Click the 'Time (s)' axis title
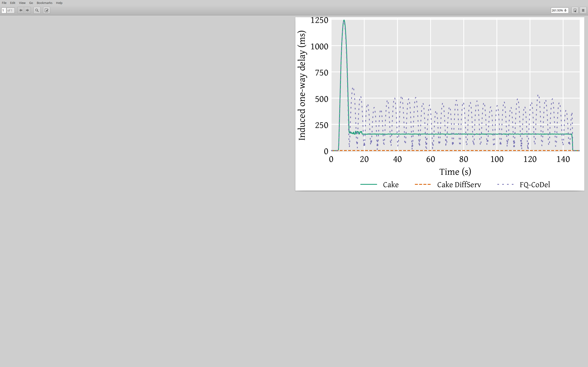Screen dimensions: 588x367 pyautogui.click(x=455, y=172)
